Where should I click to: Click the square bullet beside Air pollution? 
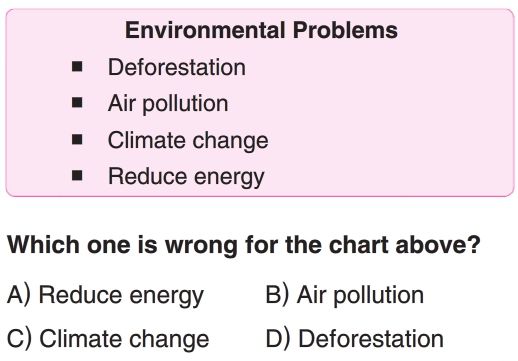click(77, 102)
